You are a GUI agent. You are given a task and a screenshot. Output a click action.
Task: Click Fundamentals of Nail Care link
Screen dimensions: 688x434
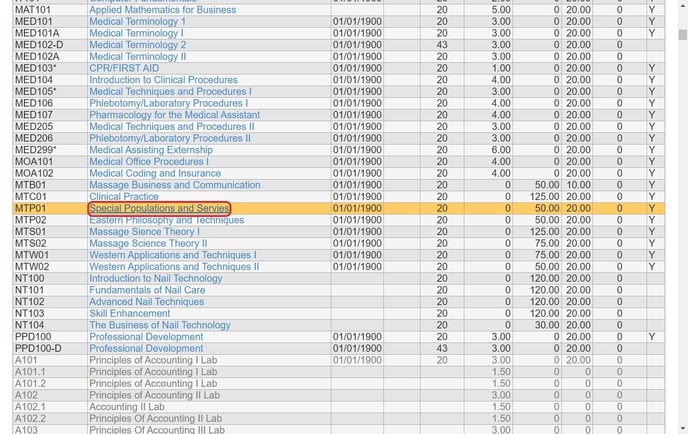point(147,290)
